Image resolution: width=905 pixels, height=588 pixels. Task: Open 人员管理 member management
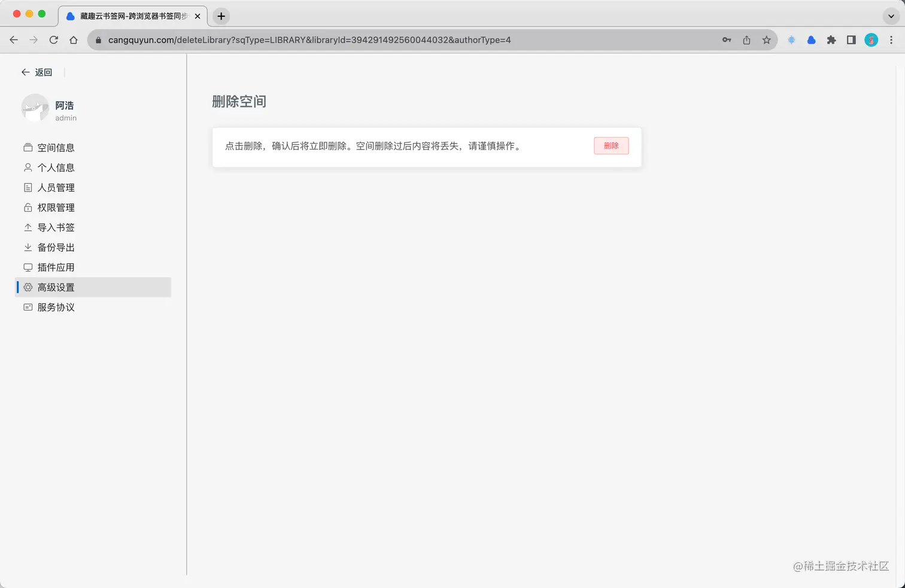pyautogui.click(x=57, y=187)
